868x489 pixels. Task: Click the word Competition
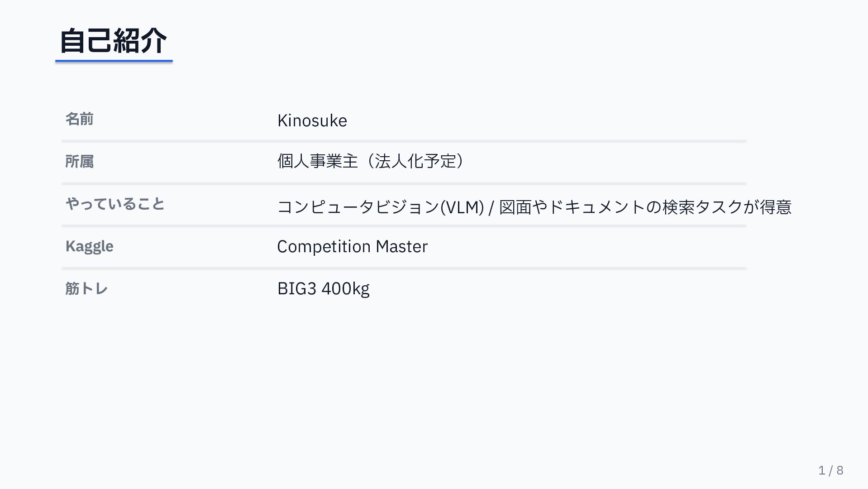click(324, 247)
